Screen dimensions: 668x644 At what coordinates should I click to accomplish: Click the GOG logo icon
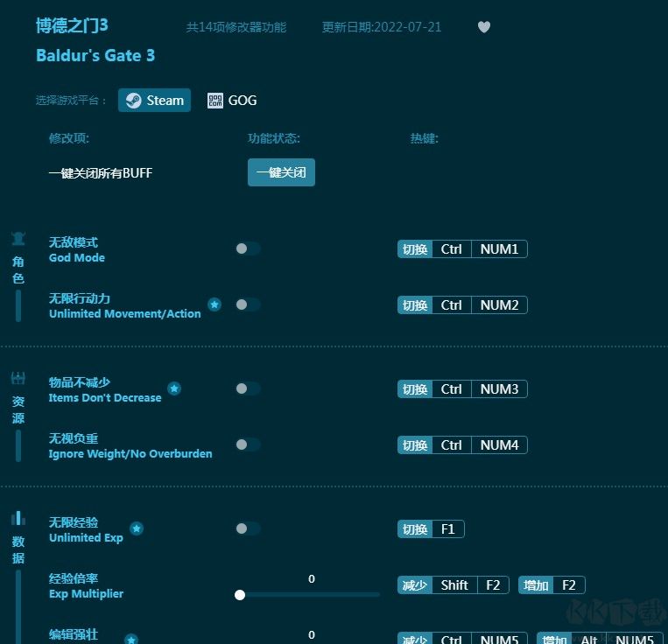(215, 101)
